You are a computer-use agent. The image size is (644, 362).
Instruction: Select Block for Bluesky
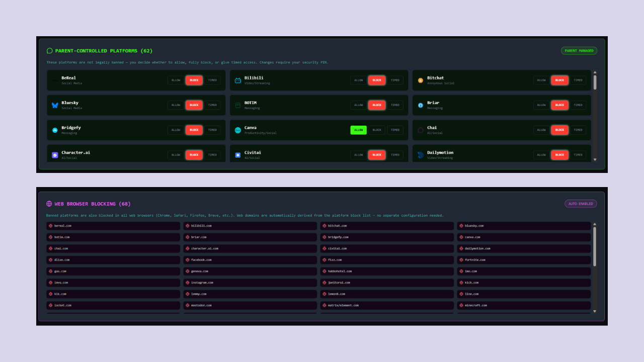(x=194, y=105)
